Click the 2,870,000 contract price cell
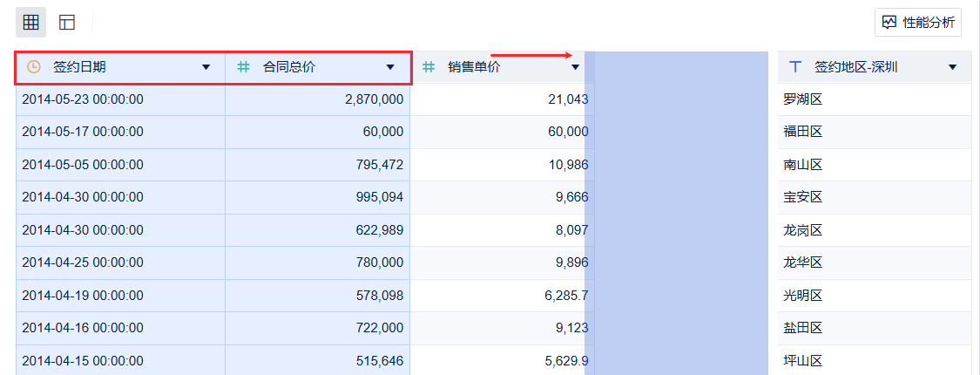Viewport: 980px width, 375px height. click(x=374, y=99)
